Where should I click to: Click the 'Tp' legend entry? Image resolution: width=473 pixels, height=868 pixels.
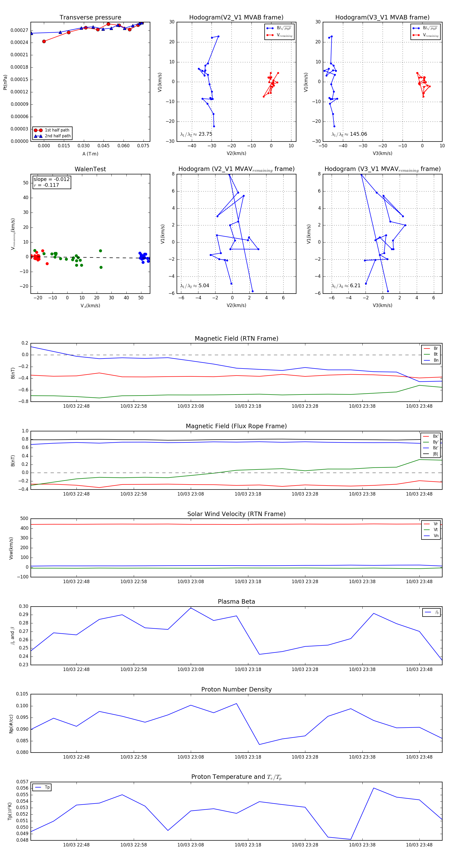pos(42,788)
